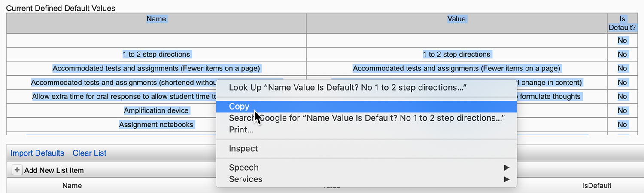
Task: Select the '1 to 2 step directions' Value cell
Action: click(x=456, y=55)
